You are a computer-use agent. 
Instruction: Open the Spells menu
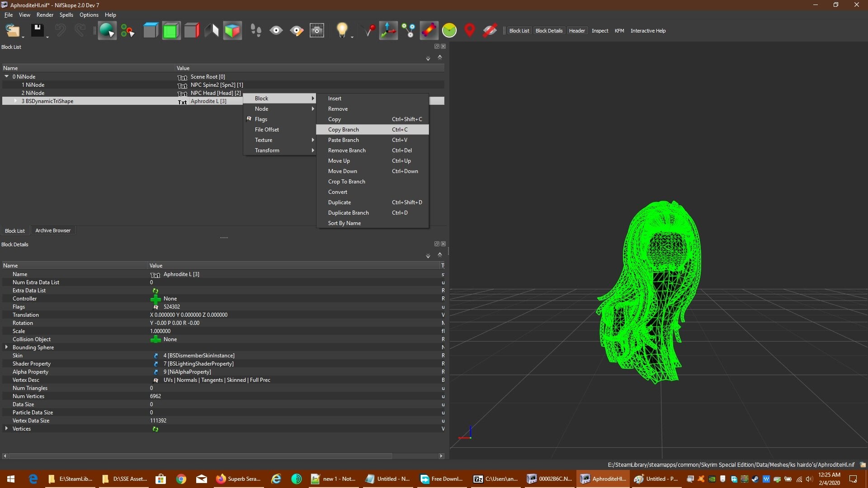point(66,15)
